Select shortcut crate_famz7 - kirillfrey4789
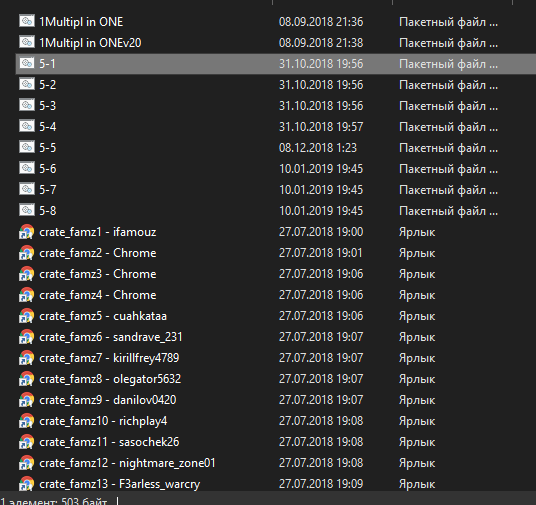Viewport: 536px width, 505px height. [x=109, y=358]
